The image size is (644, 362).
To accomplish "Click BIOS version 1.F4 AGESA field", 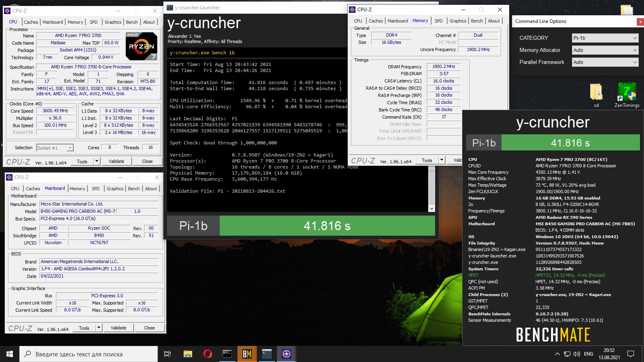I will (99, 269).
